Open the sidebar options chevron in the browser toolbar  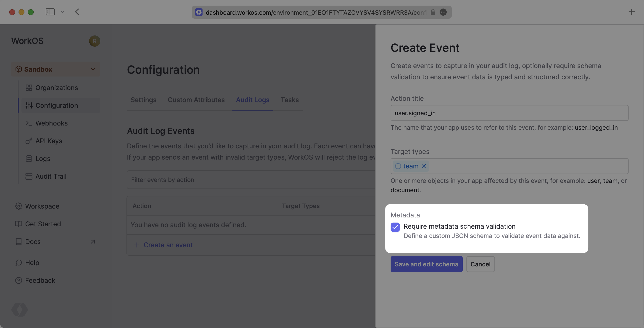click(63, 12)
